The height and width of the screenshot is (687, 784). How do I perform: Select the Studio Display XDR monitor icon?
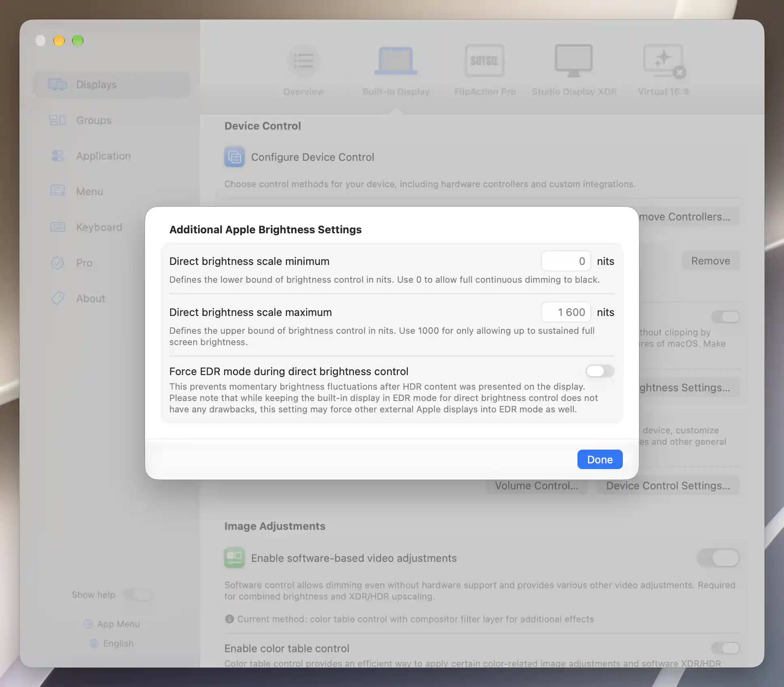pos(574,61)
